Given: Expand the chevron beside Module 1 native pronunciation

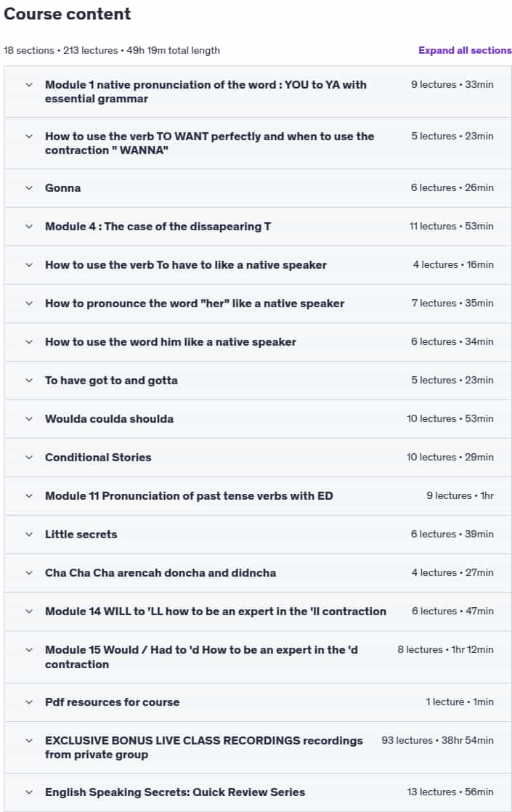Looking at the screenshot, I should (29, 84).
